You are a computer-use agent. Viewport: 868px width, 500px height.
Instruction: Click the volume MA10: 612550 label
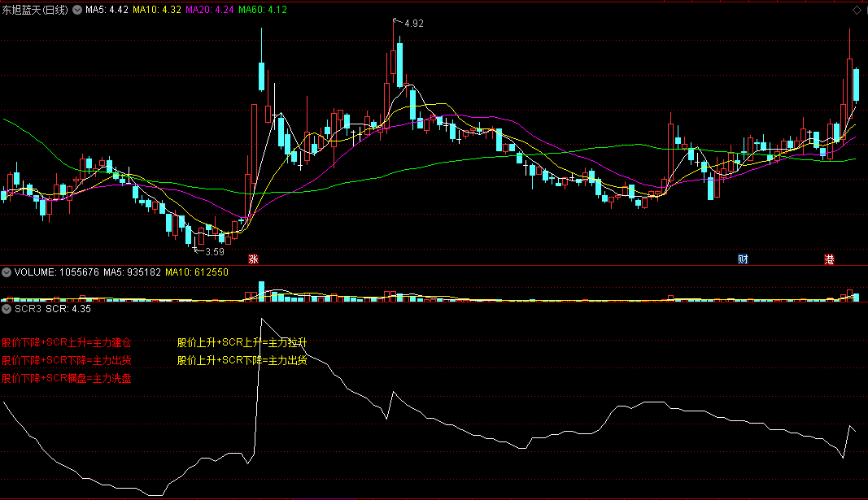196,272
